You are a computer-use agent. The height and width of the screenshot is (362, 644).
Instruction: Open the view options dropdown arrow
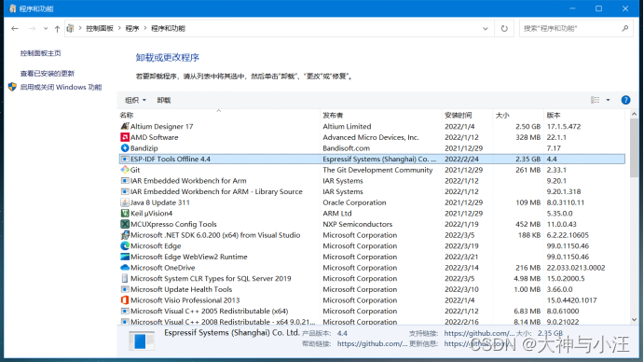608,100
